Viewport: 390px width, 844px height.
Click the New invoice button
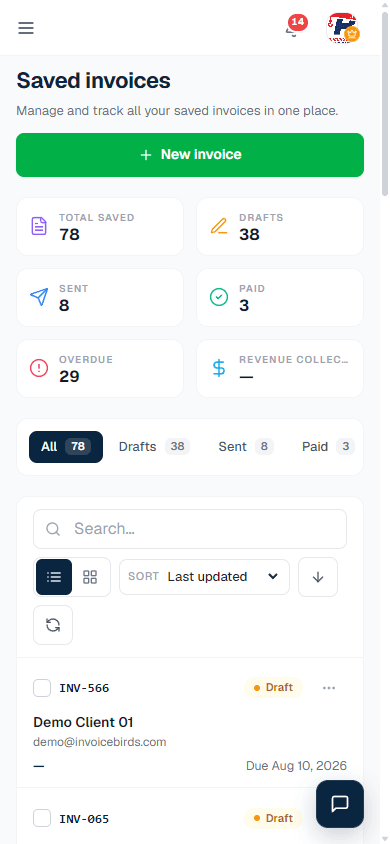click(190, 155)
